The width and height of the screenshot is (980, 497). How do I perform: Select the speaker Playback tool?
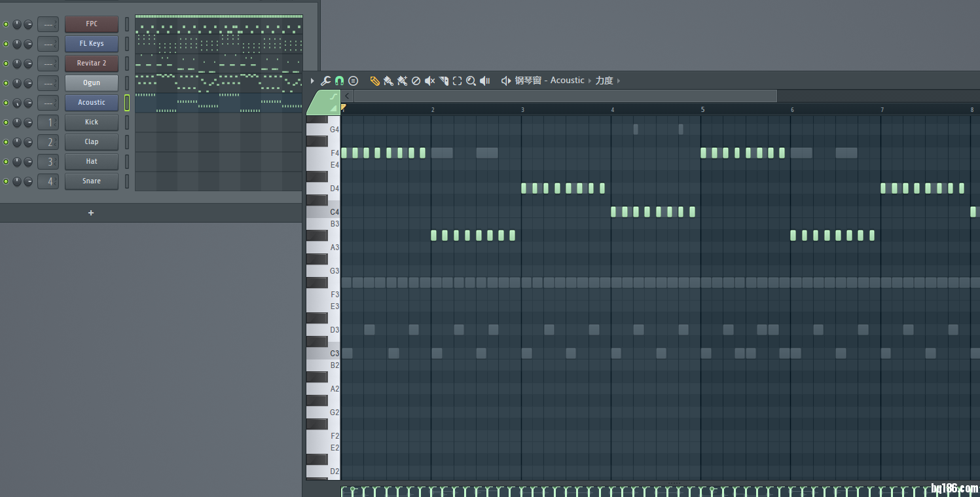click(485, 81)
